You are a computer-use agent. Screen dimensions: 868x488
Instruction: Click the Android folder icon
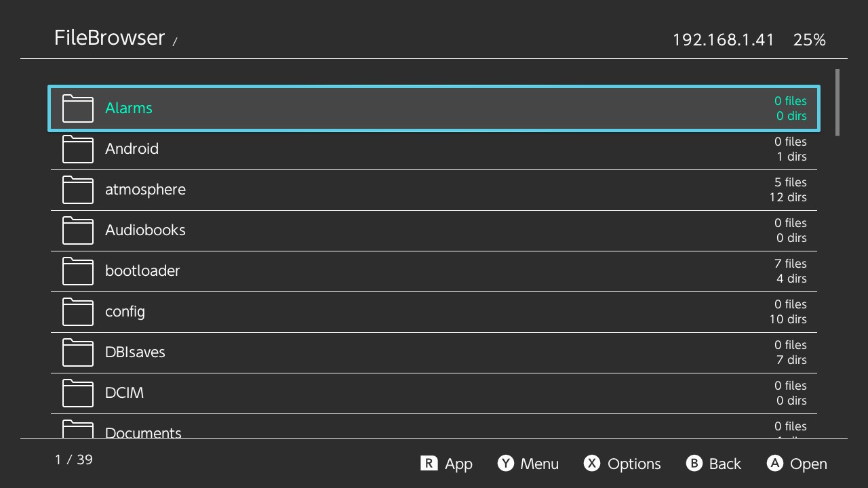point(77,149)
